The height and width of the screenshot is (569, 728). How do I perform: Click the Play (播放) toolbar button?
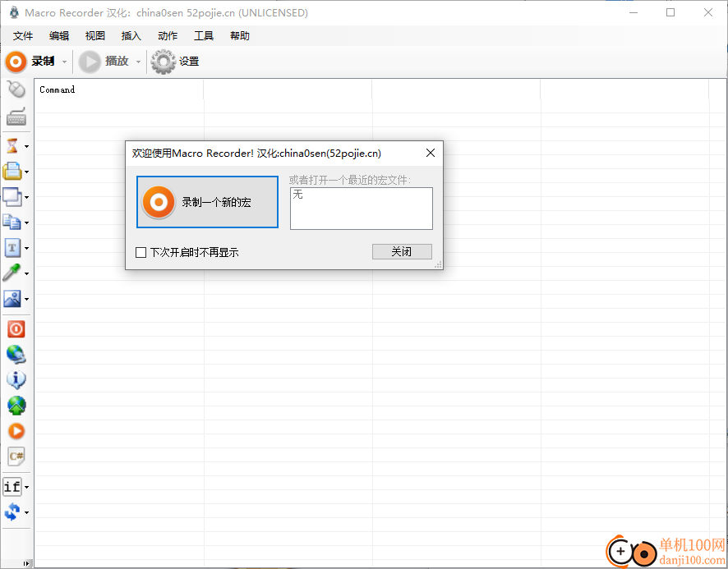104,62
